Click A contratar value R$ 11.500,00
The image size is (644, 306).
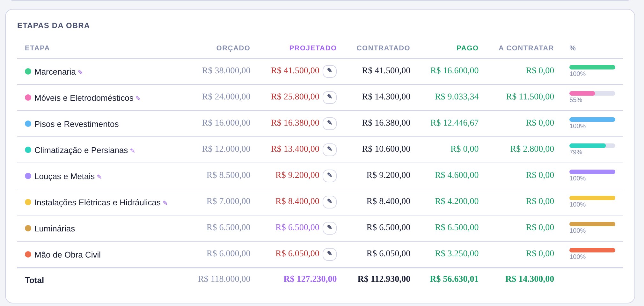(x=530, y=97)
